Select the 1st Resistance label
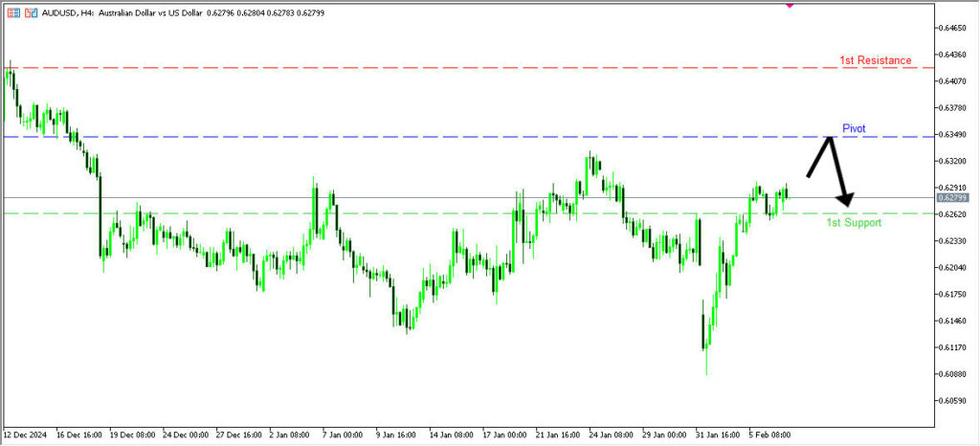 [x=875, y=60]
